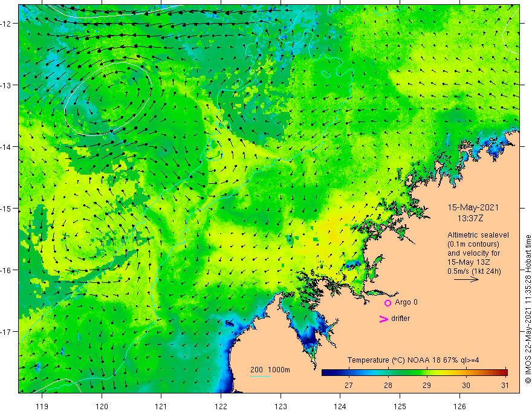Click the '31' color bar tick label

505,385
